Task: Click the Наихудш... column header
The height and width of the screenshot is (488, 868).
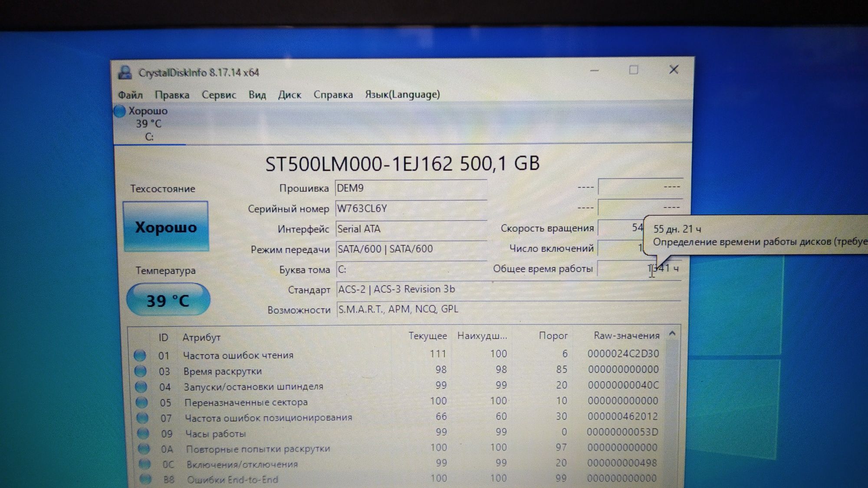Action: coord(482,336)
